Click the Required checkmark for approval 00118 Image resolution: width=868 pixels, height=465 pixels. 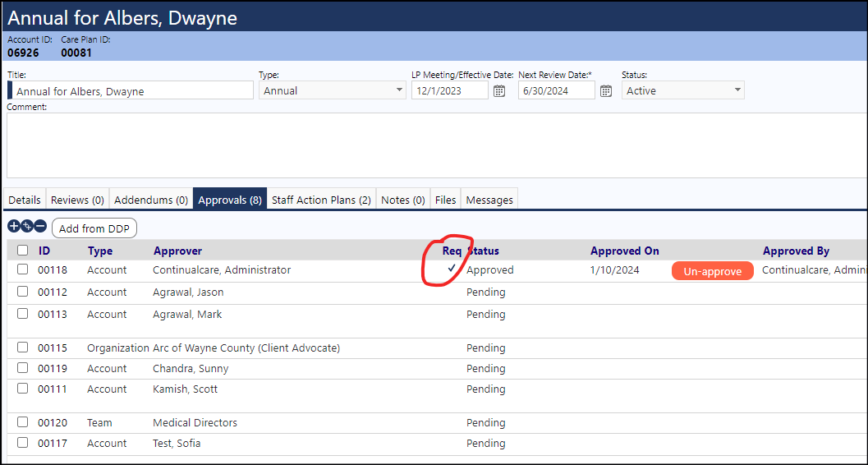pyautogui.click(x=452, y=268)
